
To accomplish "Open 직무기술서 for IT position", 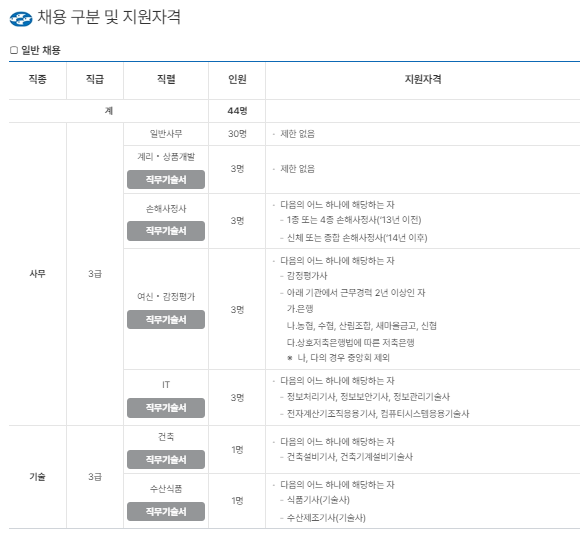I will (166, 408).
